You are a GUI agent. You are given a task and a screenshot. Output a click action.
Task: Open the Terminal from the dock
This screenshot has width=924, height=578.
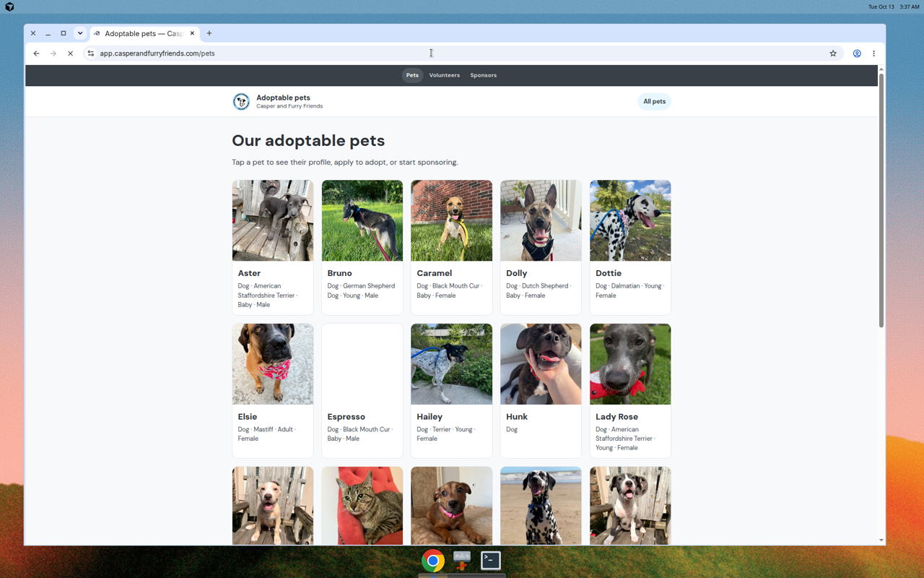pos(491,561)
